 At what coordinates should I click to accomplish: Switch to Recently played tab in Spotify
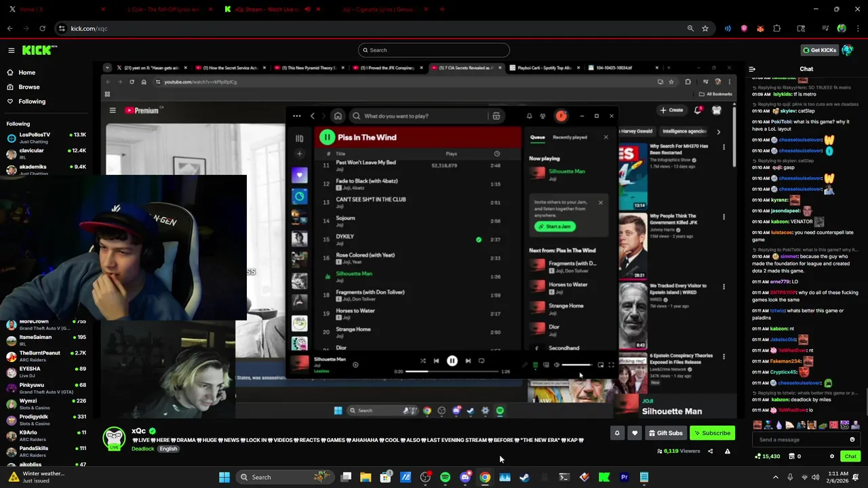tap(570, 138)
